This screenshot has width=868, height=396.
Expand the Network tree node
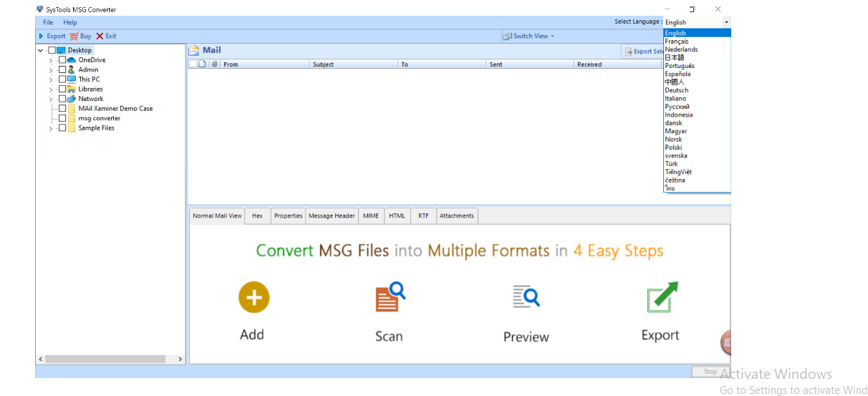51,99
